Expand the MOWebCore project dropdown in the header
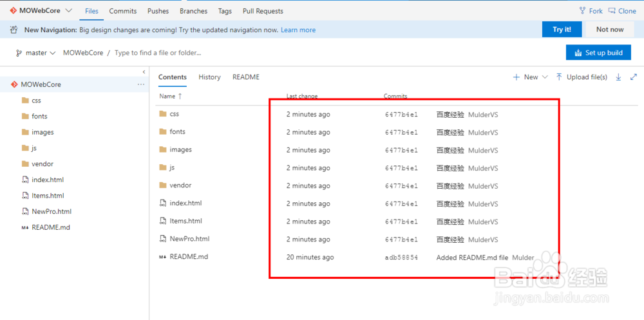This screenshot has width=644, height=320. (x=69, y=11)
